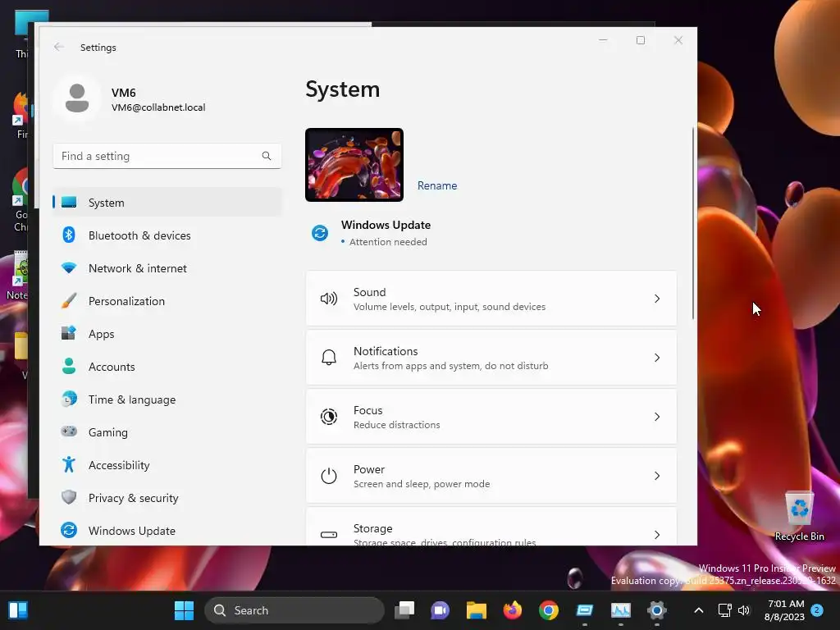The width and height of the screenshot is (840, 630).
Task: Open Apps settings category
Action: point(167,334)
